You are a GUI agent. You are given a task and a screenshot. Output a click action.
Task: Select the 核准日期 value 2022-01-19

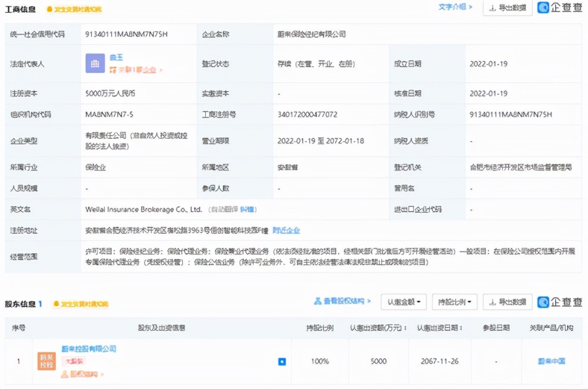click(x=489, y=93)
